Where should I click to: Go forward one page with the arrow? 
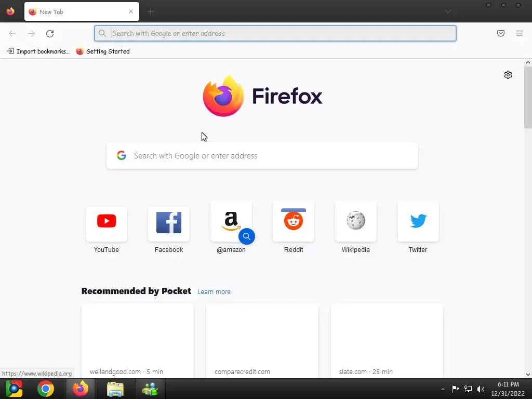pos(31,33)
